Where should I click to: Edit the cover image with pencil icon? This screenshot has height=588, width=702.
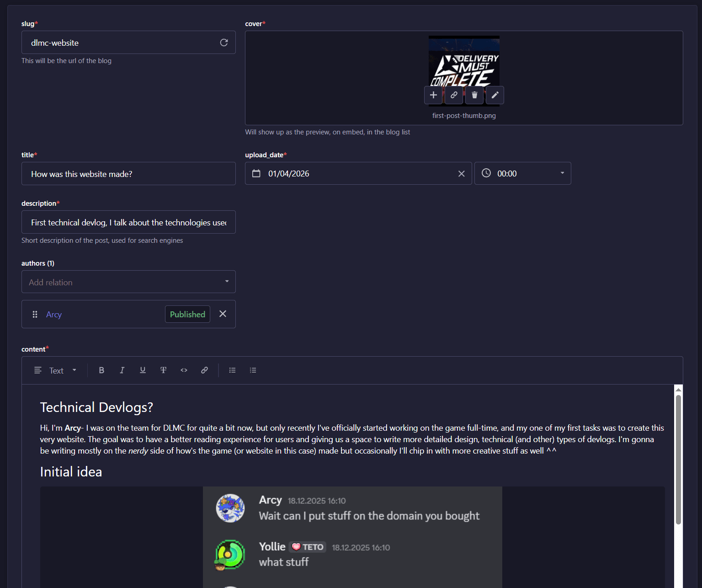click(495, 95)
